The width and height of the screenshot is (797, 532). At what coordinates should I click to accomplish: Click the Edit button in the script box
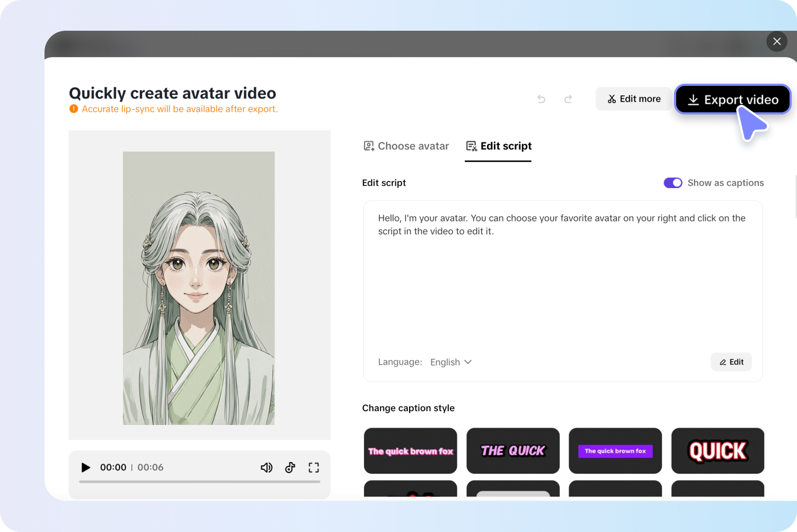(x=731, y=362)
